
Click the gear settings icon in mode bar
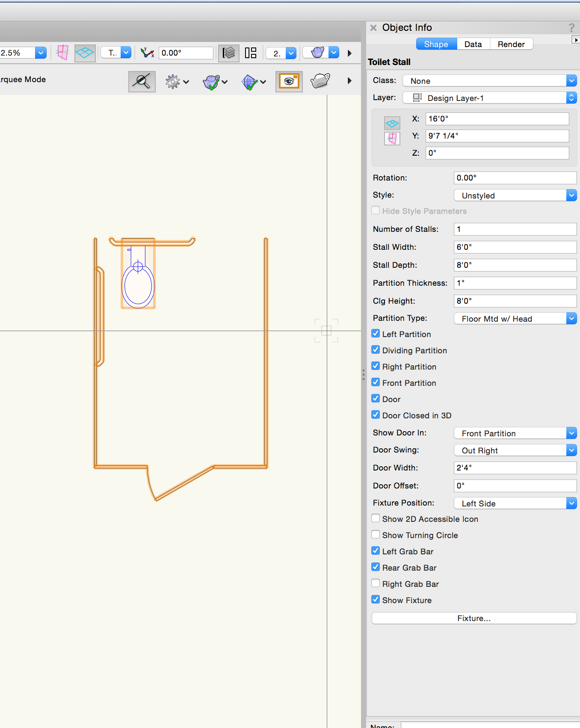173,81
